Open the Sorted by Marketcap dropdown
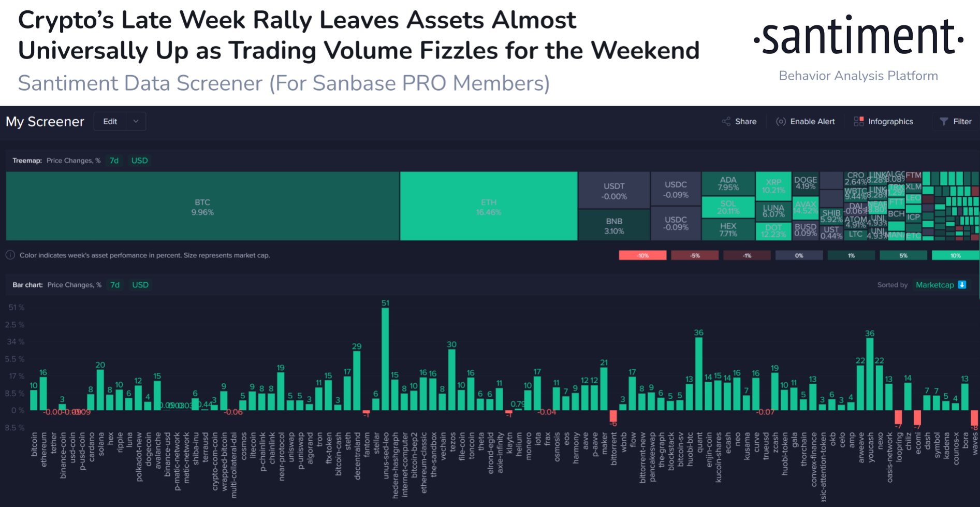Viewport: 980px width, 507px height. (935, 285)
